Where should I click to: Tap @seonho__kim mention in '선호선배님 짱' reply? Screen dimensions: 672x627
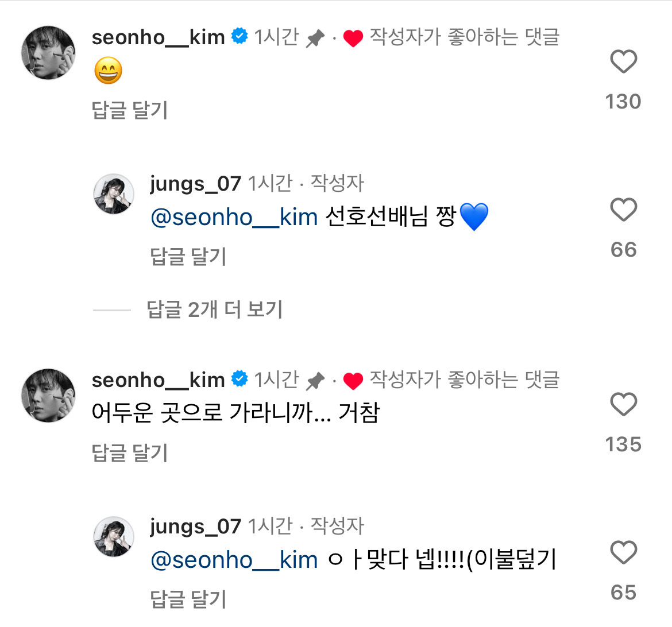(234, 217)
